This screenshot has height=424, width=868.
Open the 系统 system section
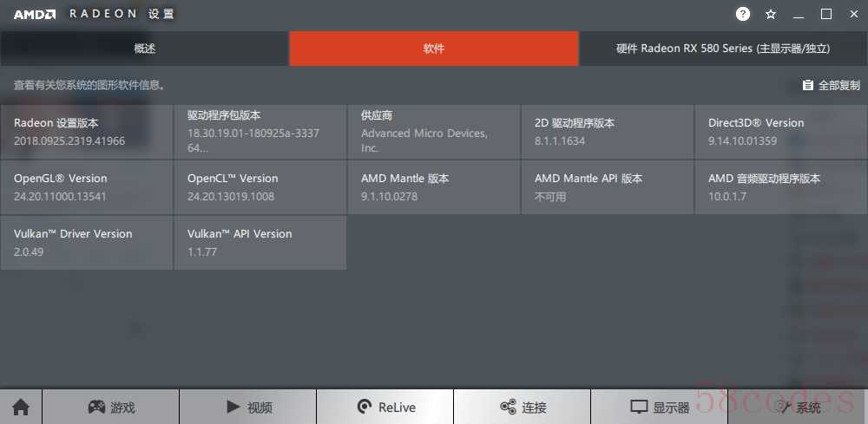(799, 408)
